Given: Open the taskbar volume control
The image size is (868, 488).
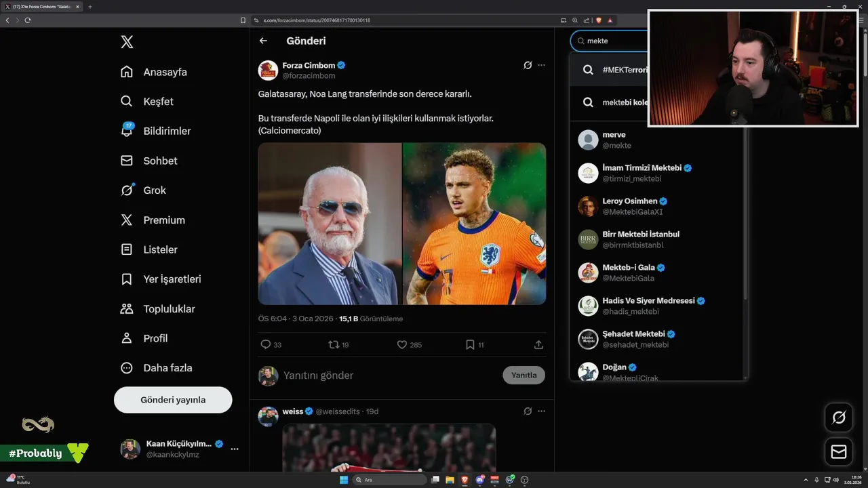Looking at the screenshot, I should point(834,480).
